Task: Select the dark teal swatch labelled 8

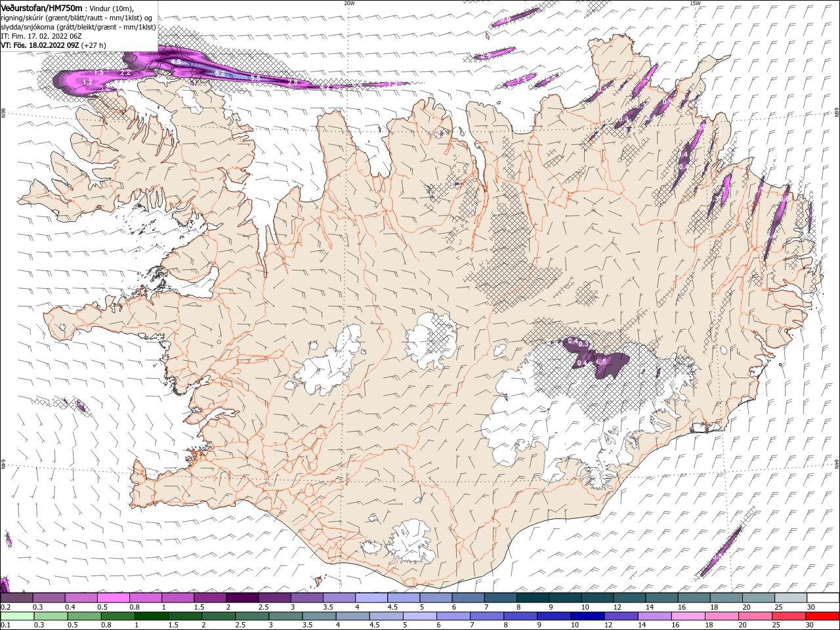Action: point(532,598)
